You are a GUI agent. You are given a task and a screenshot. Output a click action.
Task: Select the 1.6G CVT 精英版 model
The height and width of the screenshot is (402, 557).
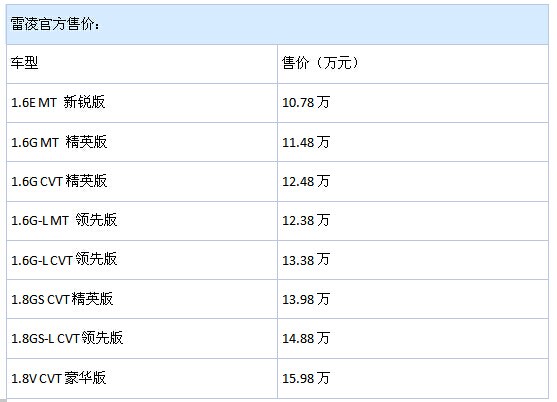[x=59, y=181]
